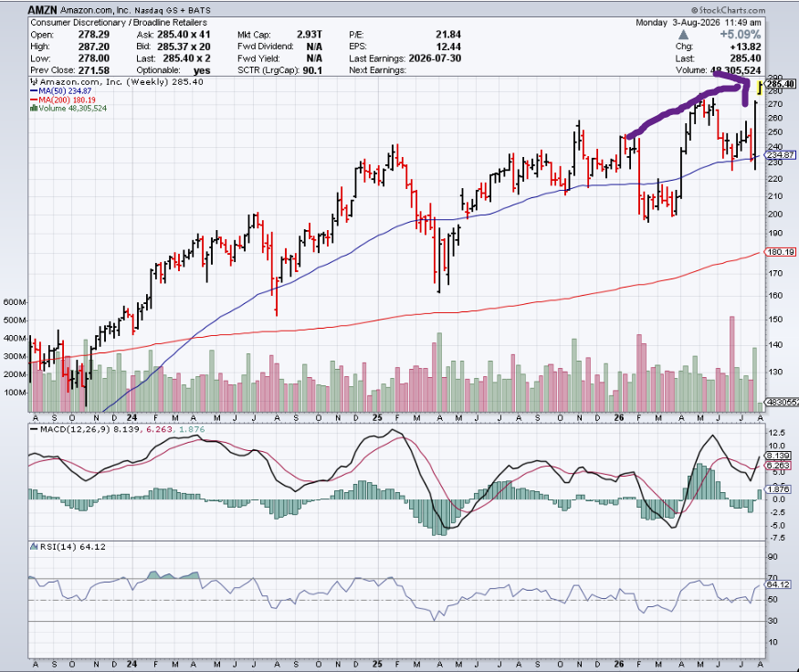Click the yellow-highlighted latest weekly price bar
Screen dimensions: 799x672
coord(761,88)
